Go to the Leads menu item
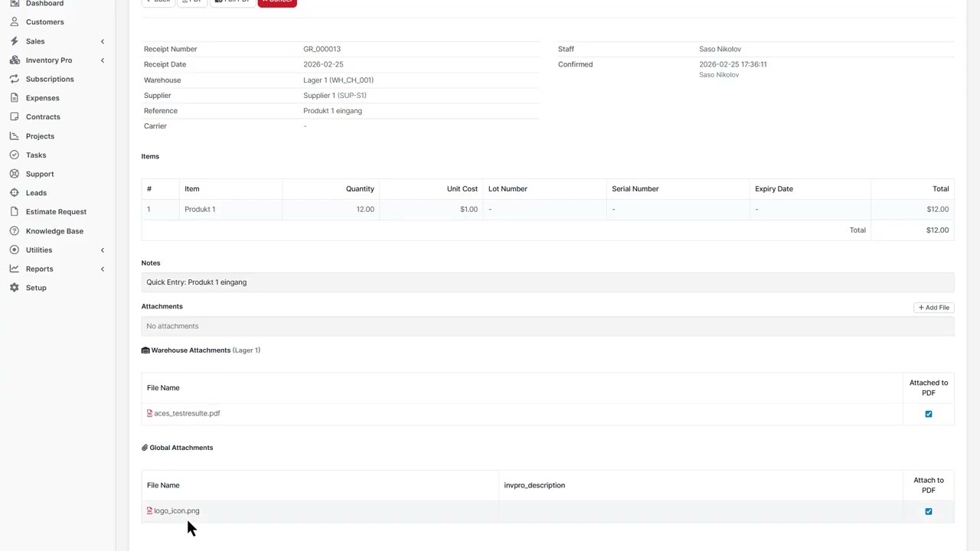This screenshot has width=980, height=551. [36, 193]
